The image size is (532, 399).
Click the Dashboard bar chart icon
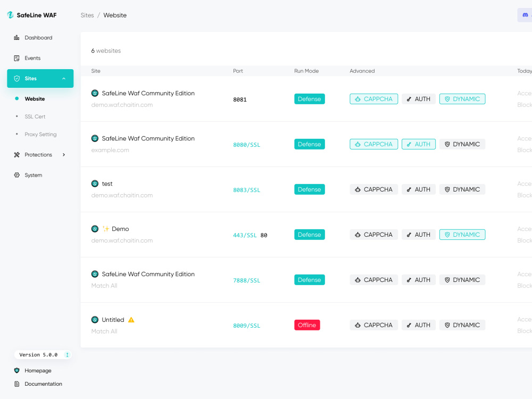pyautogui.click(x=16, y=38)
